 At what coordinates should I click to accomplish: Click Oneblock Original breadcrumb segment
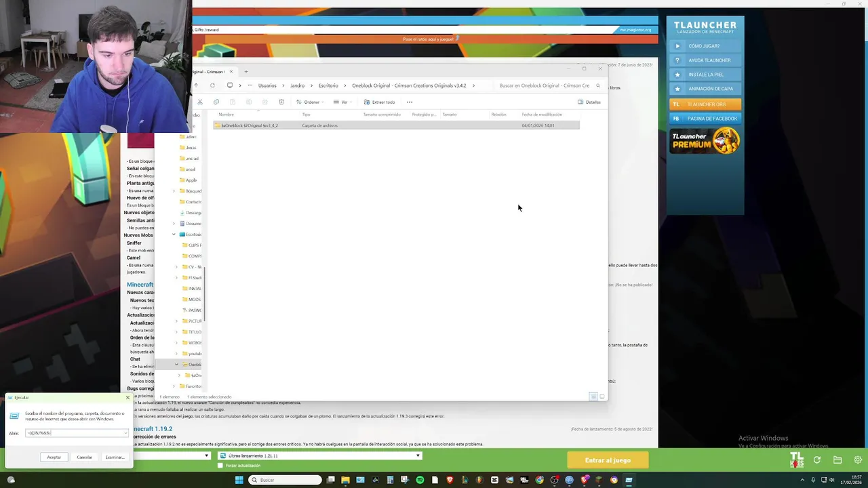coord(409,85)
